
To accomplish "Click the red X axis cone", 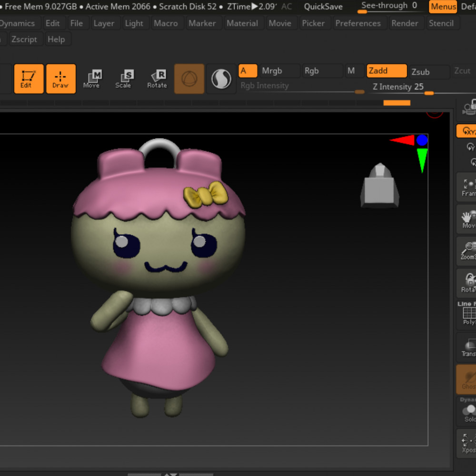I will click(402, 140).
